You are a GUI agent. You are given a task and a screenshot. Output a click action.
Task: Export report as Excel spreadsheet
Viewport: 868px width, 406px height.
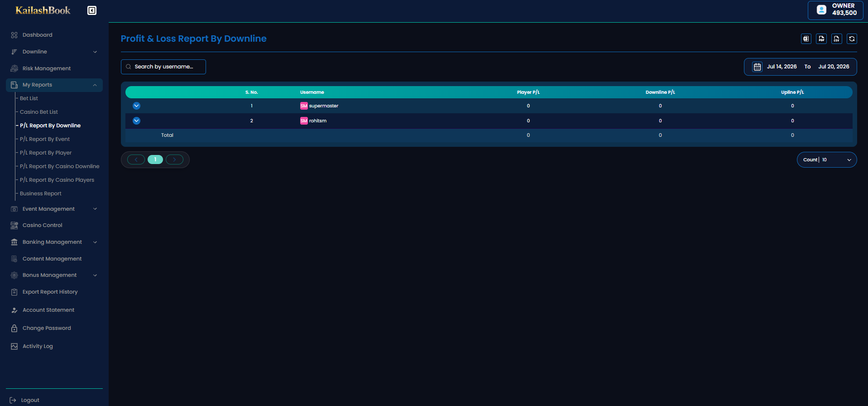click(806, 39)
